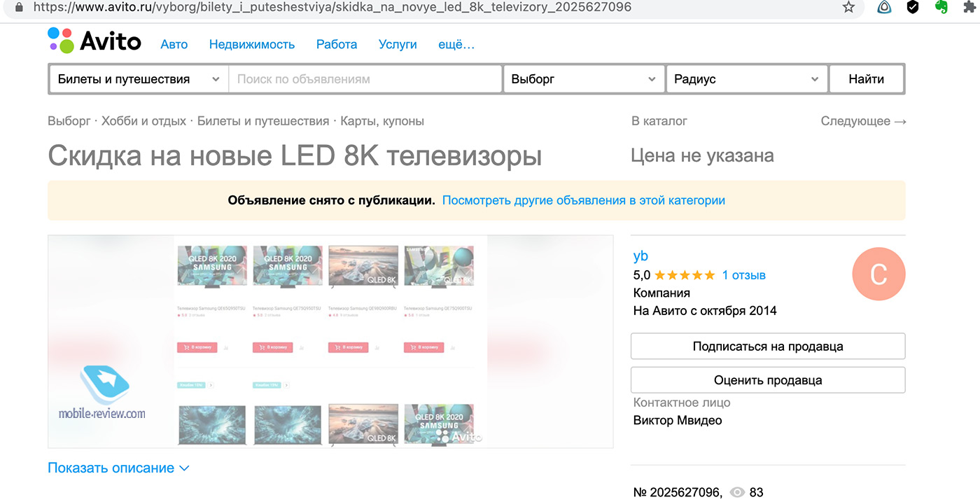
Task: Open Билеты и путешествия breadcrumb
Action: coord(263,121)
